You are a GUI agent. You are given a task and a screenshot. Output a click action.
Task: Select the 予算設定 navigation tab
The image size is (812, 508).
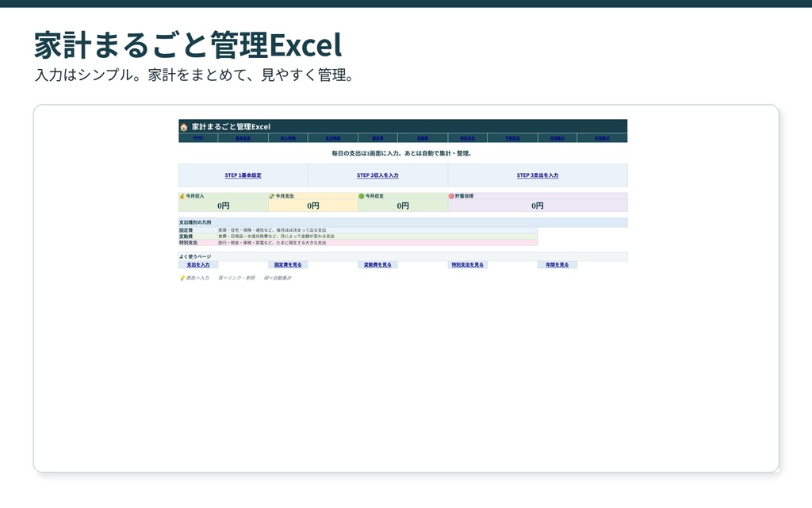(x=513, y=138)
